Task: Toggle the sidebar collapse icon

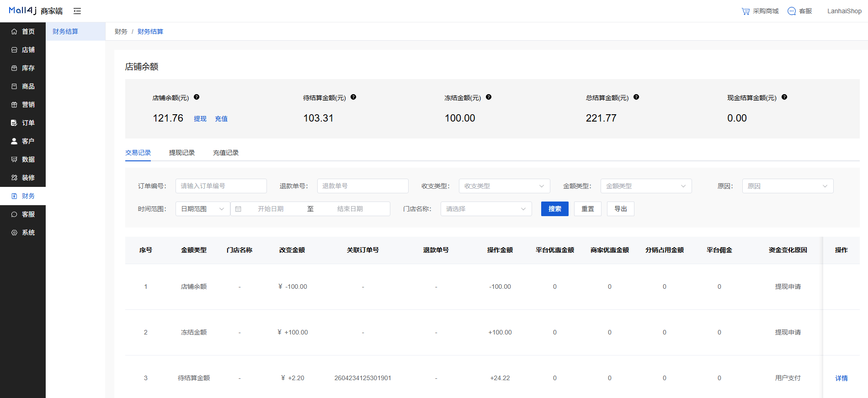Action: 77,11
